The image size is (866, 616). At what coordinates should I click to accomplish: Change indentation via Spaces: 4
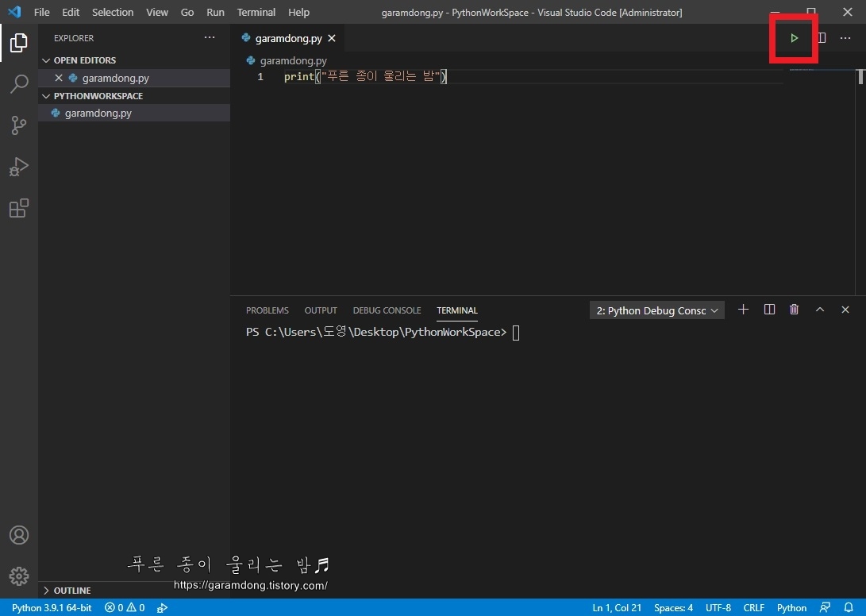tap(673, 608)
